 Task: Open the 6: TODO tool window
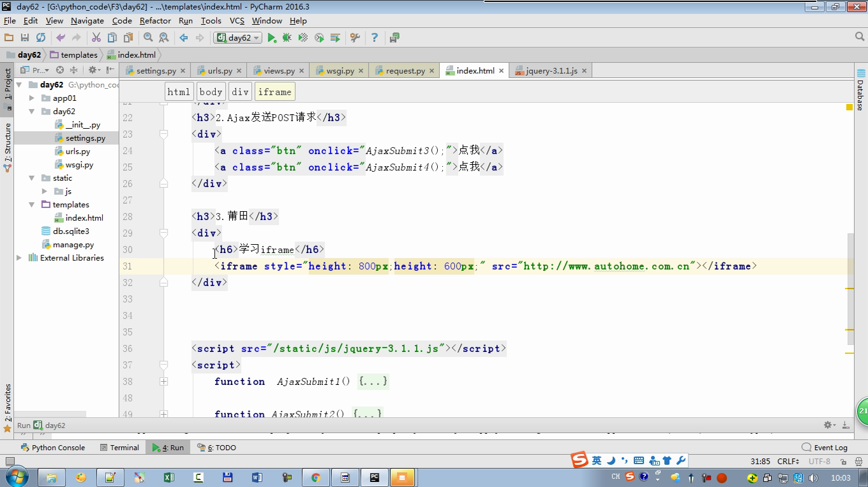point(217,448)
